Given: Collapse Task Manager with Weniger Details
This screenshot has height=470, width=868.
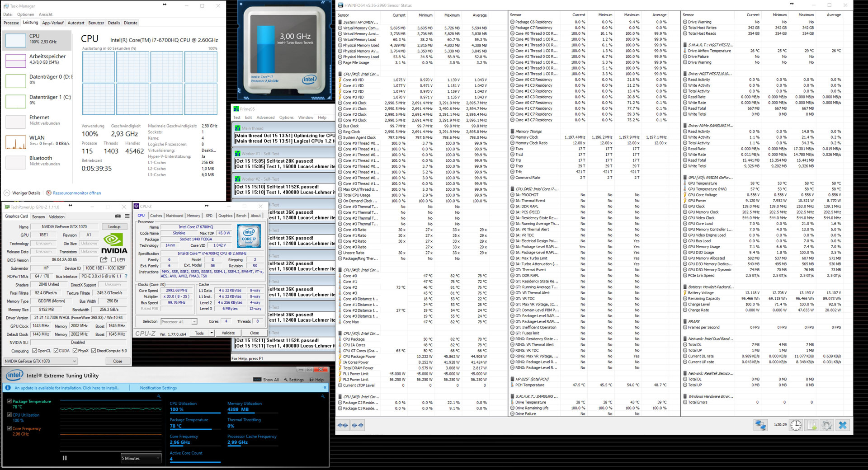Looking at the screenshot, I should 22,193.
